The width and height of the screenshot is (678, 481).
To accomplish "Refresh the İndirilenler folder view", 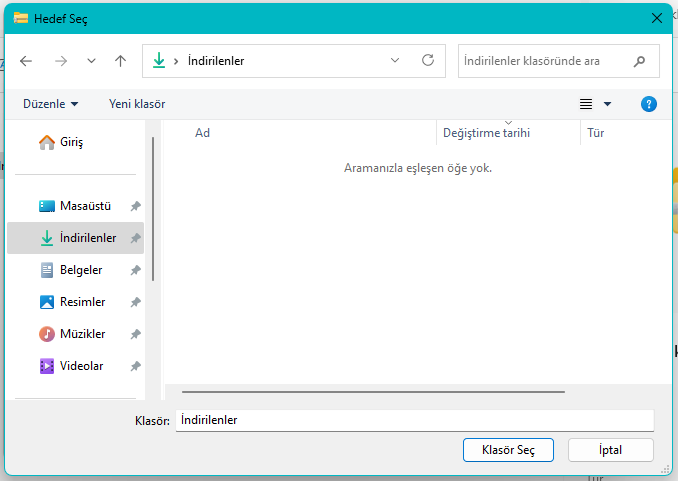I will point(428,60).
